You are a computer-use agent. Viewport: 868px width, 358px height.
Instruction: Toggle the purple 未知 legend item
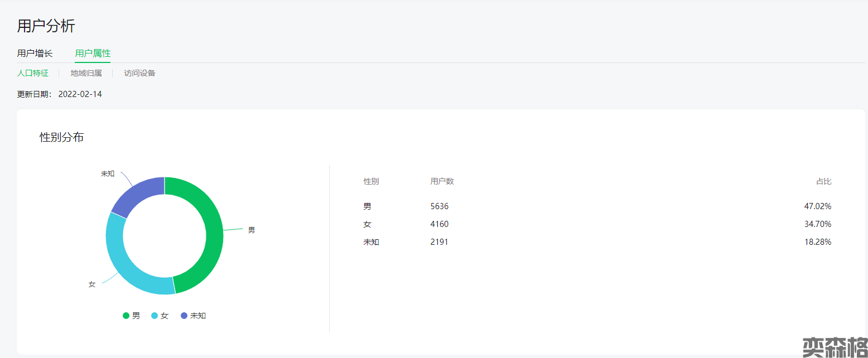click(x=193, y=316)
